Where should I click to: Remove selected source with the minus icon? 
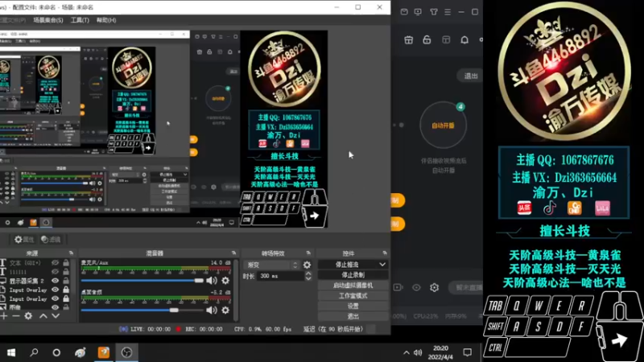point(15,315)
